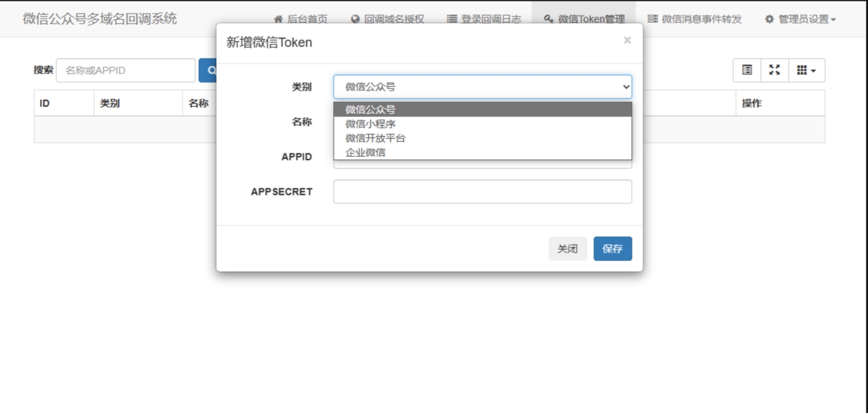Screen dimensions: 868x413
Task: Close the 新增微信Token dialog with the × icon
Action: click(627, 40)
